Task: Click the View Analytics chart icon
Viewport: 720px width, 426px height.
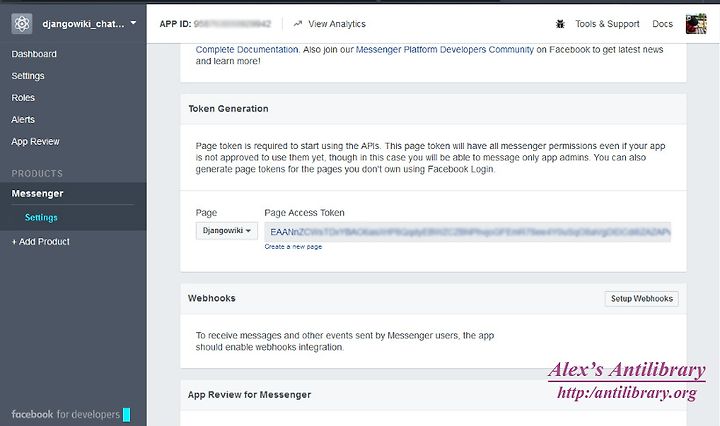Action: pyautogui.click(x=298, y=24)
